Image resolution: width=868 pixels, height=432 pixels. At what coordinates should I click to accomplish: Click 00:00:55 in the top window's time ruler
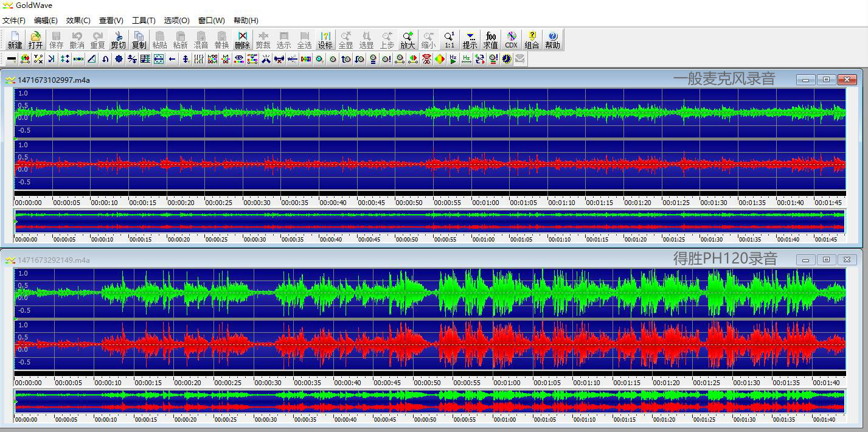[x=447, y=203]
